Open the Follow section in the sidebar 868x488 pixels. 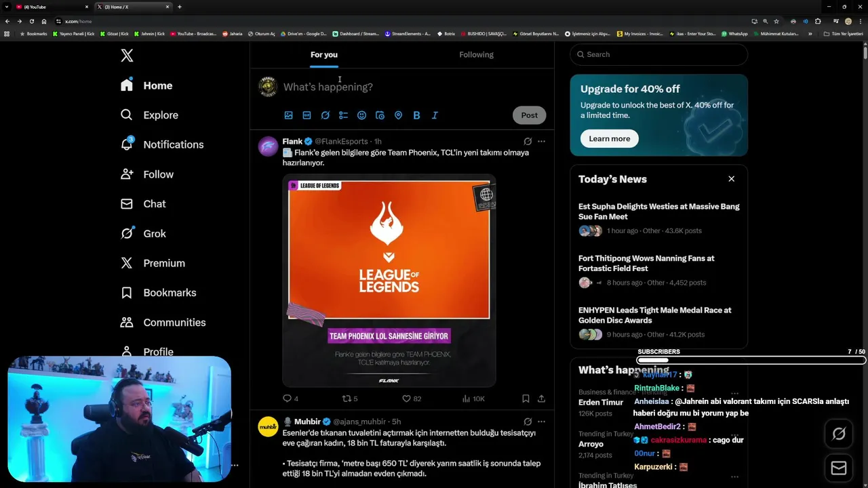pos(146,174)
